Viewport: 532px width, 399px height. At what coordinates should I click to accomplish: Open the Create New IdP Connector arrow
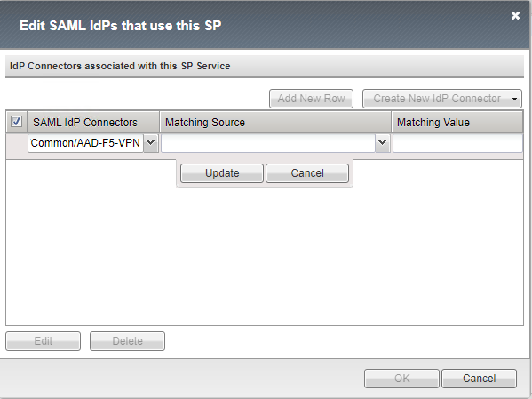(514, 99)
